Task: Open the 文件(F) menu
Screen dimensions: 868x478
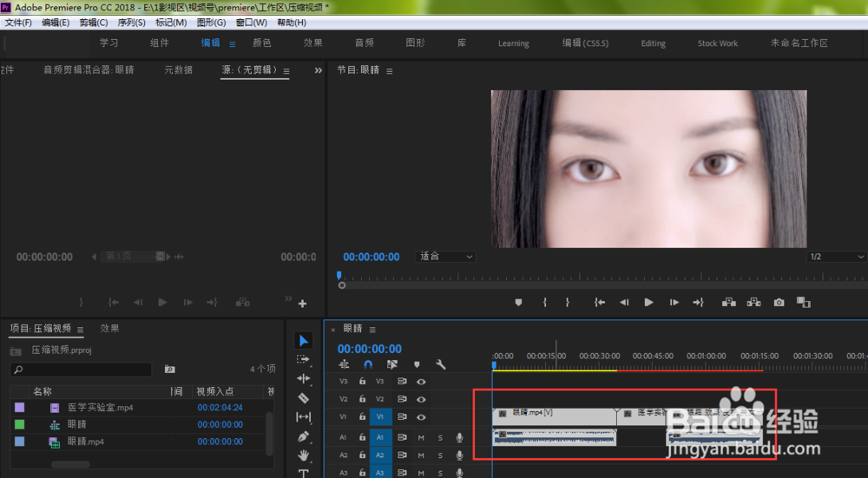Action: 18,23
